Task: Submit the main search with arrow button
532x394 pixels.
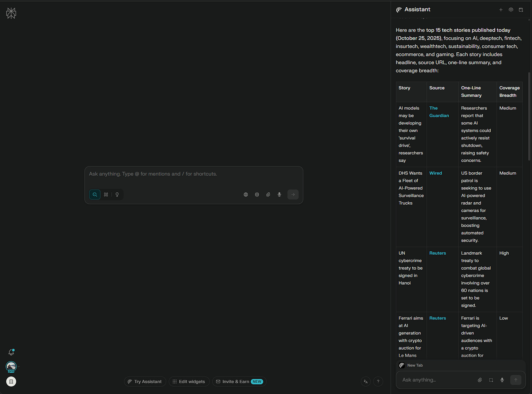Action: click(293, 195)
